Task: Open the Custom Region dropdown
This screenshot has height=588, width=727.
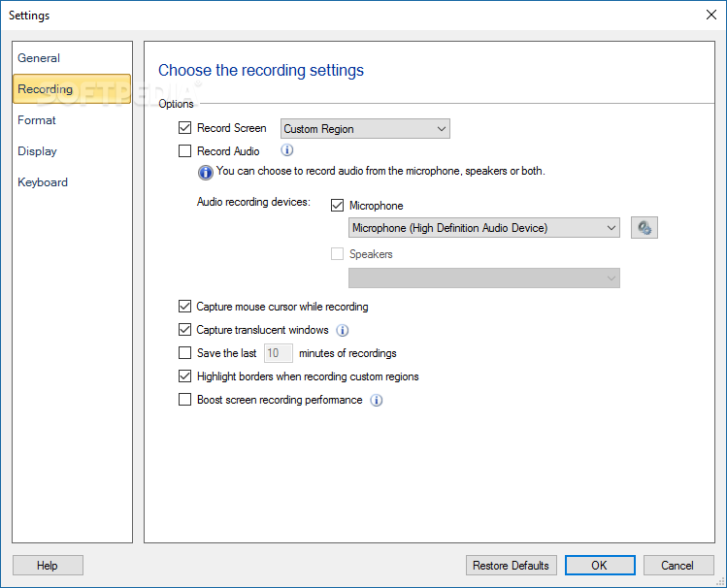Action: (x=365, y=128)
